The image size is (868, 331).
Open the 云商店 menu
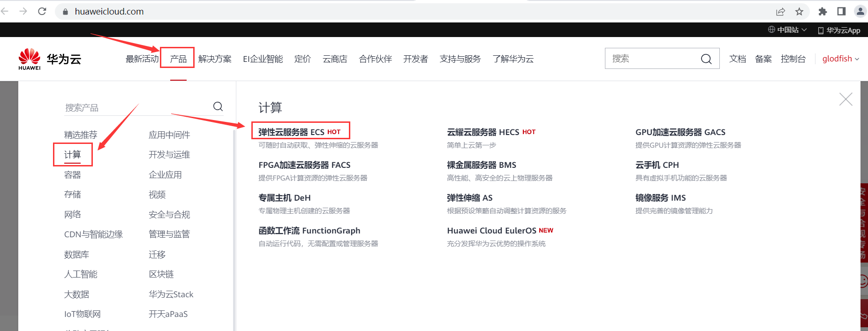coord(335,59)
